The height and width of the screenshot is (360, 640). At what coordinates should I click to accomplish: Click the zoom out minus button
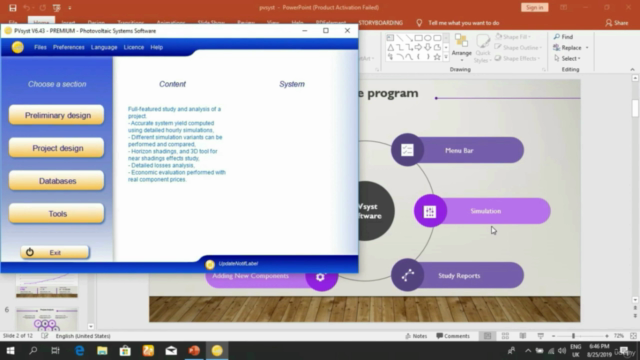click(x=553, y=336)
